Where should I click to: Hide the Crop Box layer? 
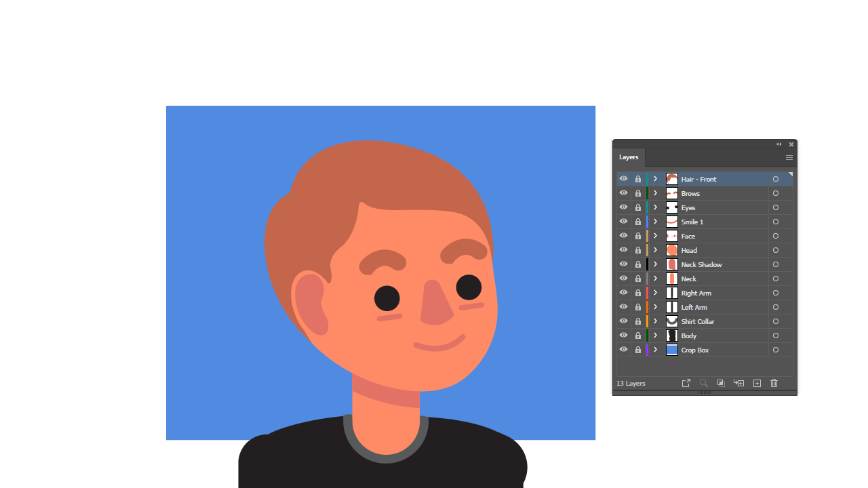point(623,350)
